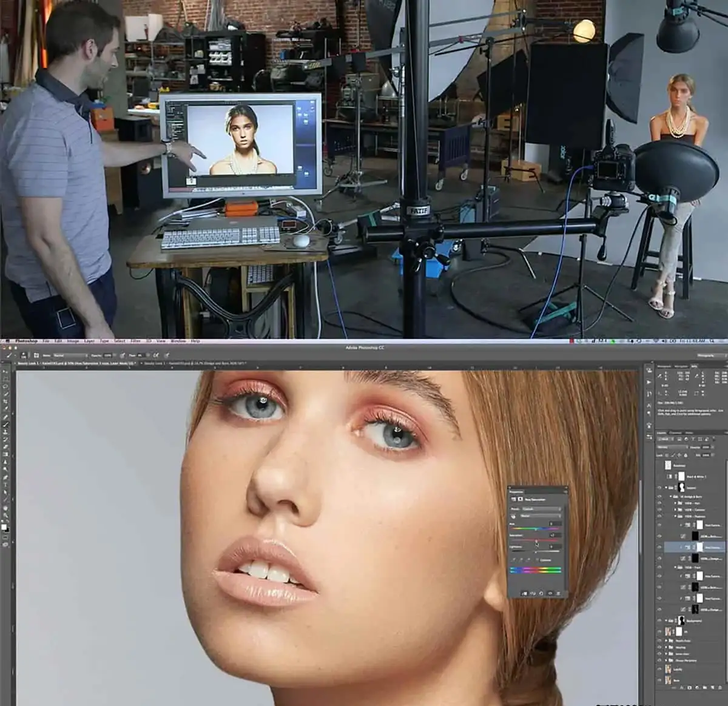Adjust the Hue slider
Image resolution: width=728 pixels, height=706 pixels.
click(536, 529)
